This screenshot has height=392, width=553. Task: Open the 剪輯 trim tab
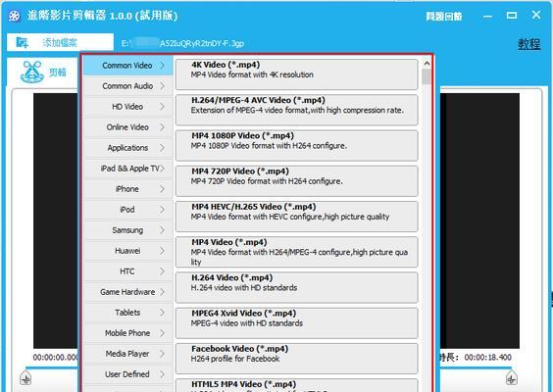tap(43, 72)
